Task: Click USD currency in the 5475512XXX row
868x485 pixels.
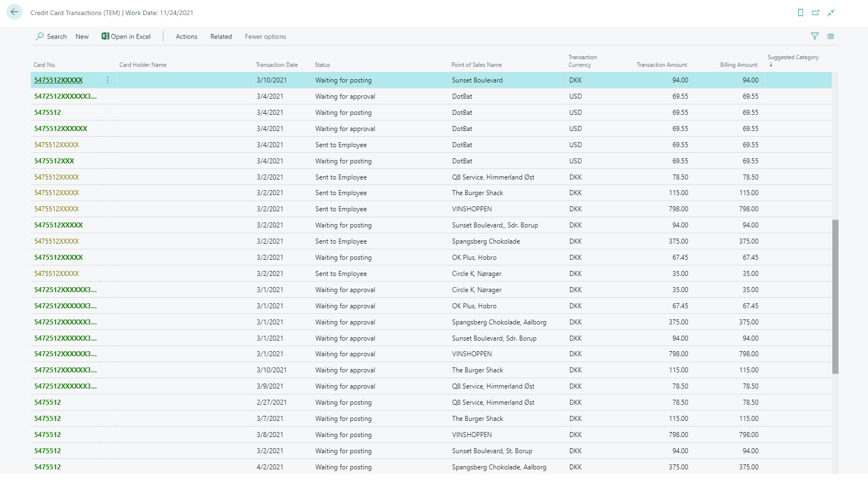Action: pos(576,161)
